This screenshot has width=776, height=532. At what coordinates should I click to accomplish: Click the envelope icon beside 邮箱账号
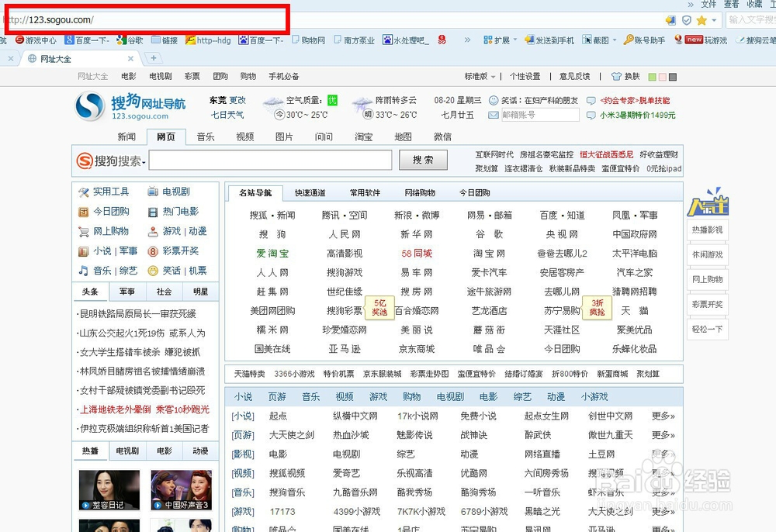[x=492, y=115]
